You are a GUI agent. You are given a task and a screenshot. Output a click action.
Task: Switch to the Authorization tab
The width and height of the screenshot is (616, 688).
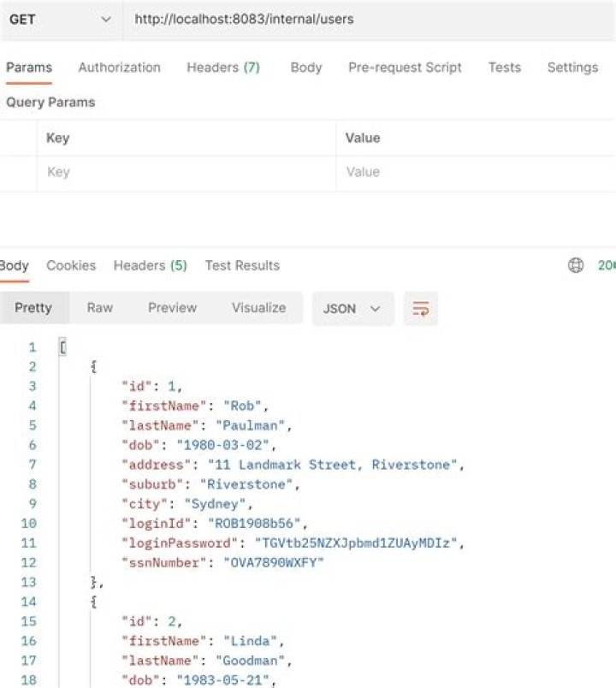coord(119,68)
